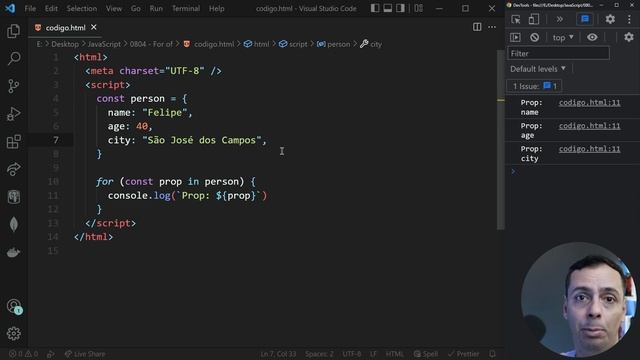Open DevTools settings gear
Image resolution: width=640 pixels, height=360 pixels.
610,19
